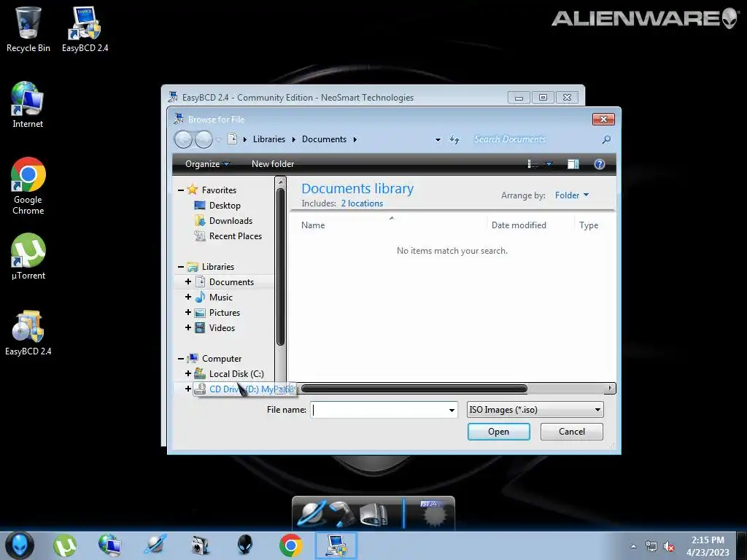Open µTorrent from the taskbar
747x560 pixels.
pyautogui.click(x=65, y=545)
